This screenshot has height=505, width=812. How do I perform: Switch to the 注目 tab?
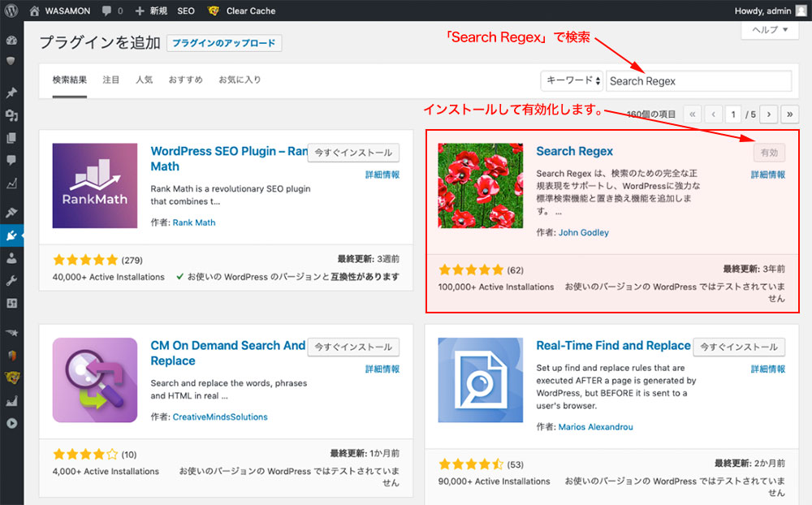[x=110, y=80]
